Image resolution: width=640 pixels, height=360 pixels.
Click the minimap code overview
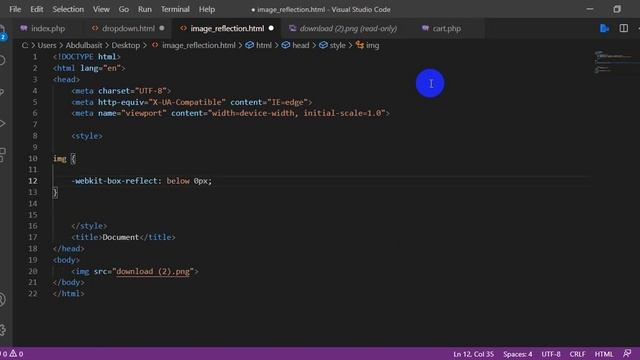click(x=616, y=62)
